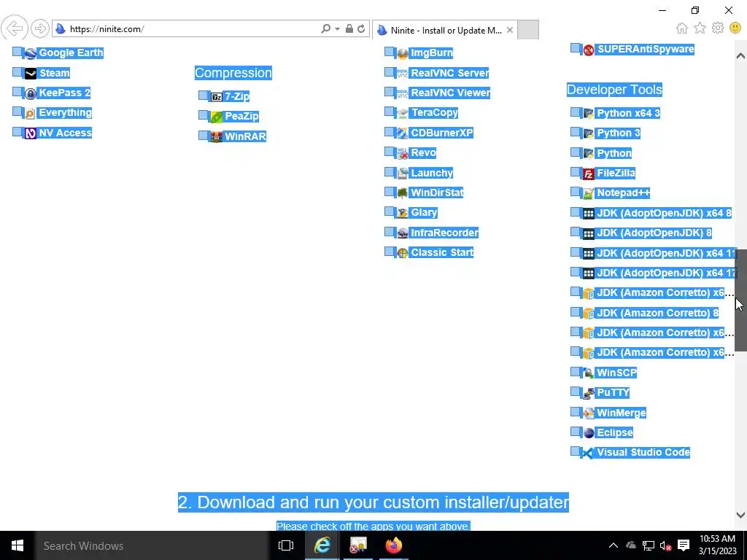Click the CDBurnerXP icon
The height and width of the screenshot is (560, 747).
click(403, 133)
